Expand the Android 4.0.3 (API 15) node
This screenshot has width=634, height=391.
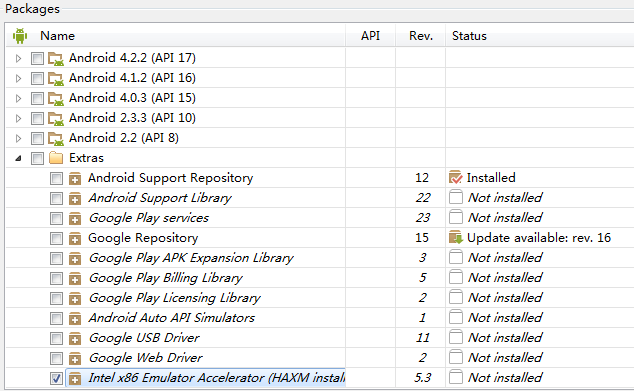[x=18, y=98]
